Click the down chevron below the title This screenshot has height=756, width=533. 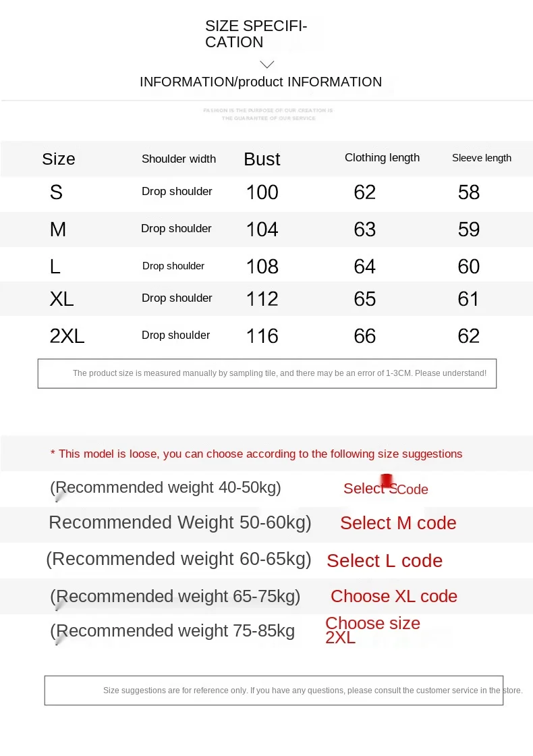(267, 64)
